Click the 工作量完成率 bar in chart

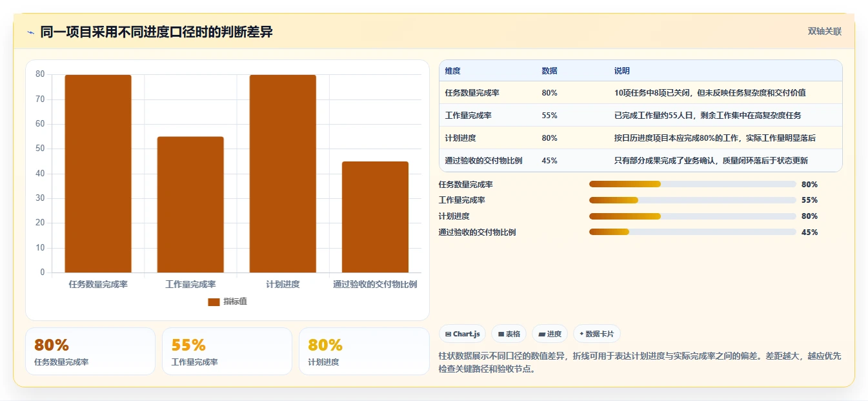tap(190, 205)
